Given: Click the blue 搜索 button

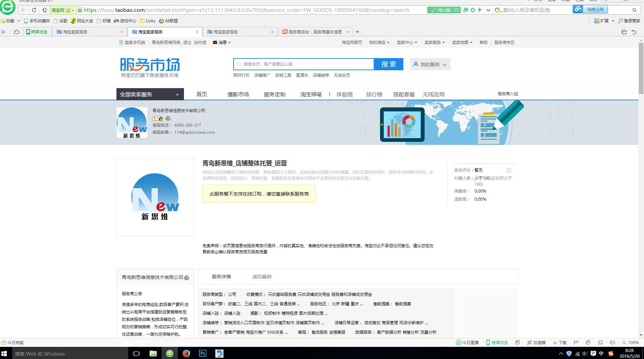Looking at the screenshot, I should [388, 64].
